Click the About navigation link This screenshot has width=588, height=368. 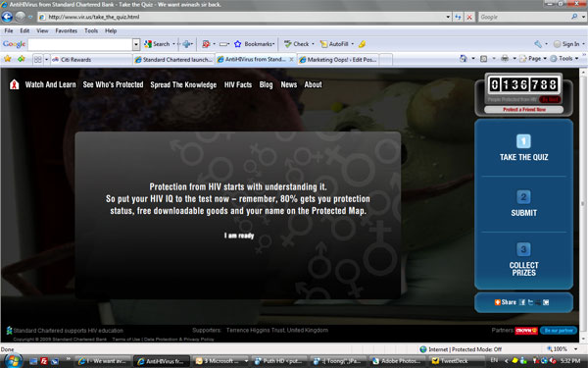pos(313,84)
